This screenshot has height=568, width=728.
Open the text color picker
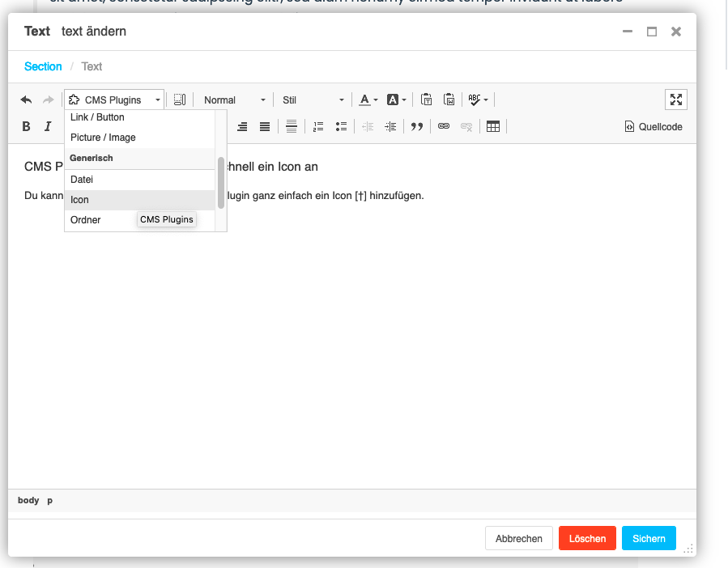click(x=368, y=100)
